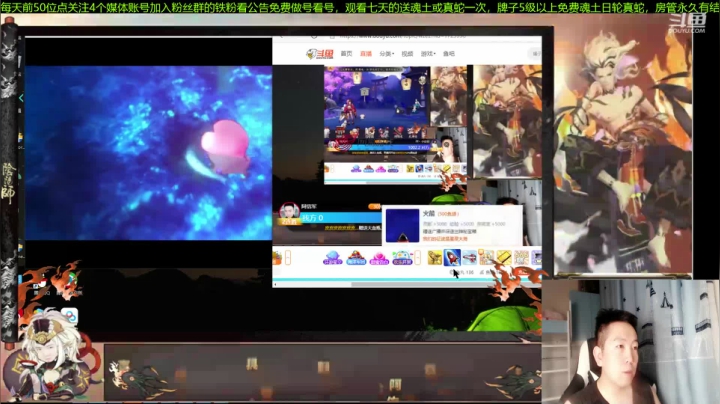The image size is (720, 404).
Task: Select the 直播 tab in navigation
Action: point(366,54)
